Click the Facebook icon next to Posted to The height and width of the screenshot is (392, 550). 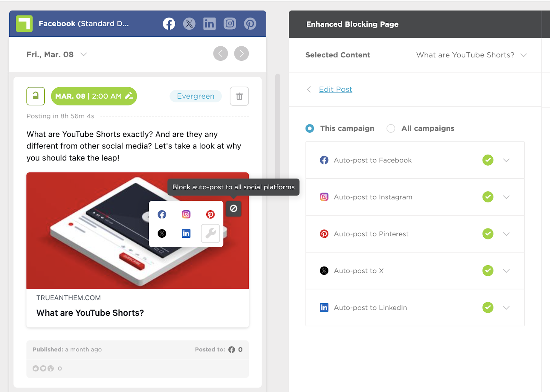point(232,349)
